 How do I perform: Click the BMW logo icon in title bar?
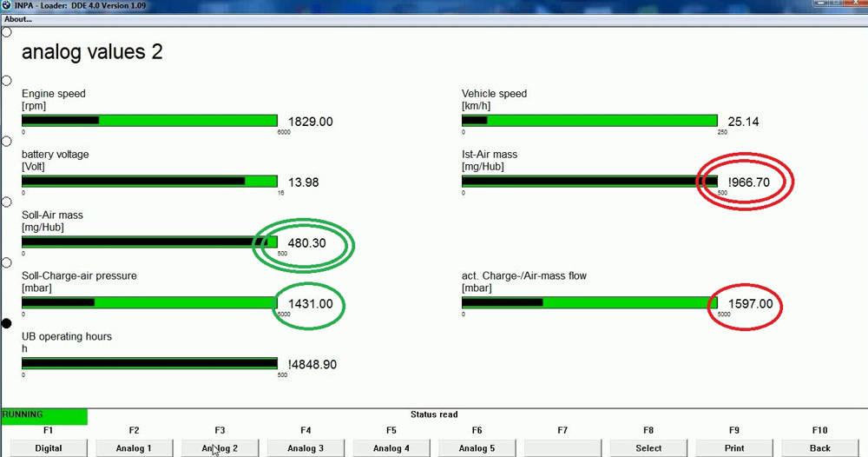pyautogui.click(x=7, y=5)
